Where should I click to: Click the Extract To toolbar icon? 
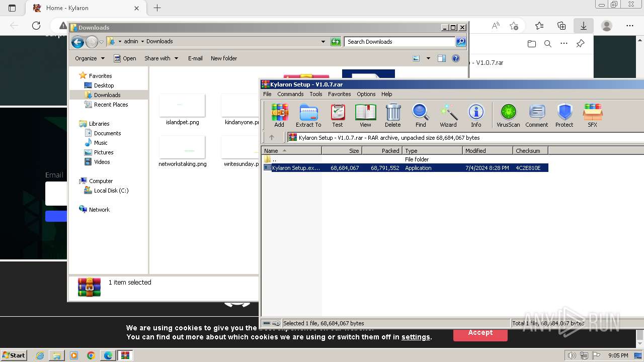tap(308, 115)
